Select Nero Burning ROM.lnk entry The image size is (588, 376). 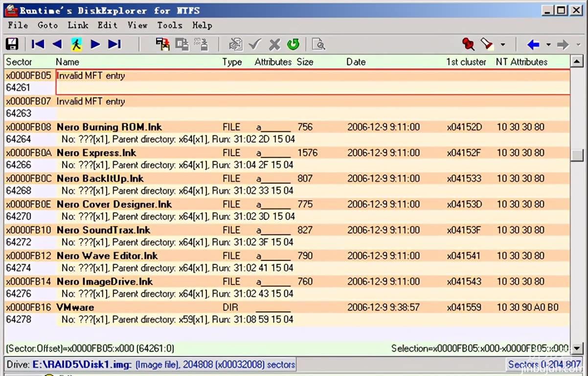(287, 133)
